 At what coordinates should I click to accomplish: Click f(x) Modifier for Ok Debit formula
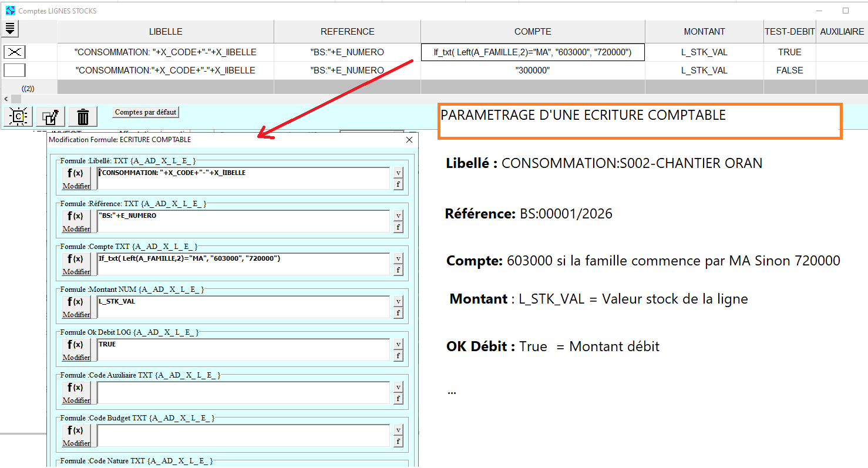(x=76, y=350)
